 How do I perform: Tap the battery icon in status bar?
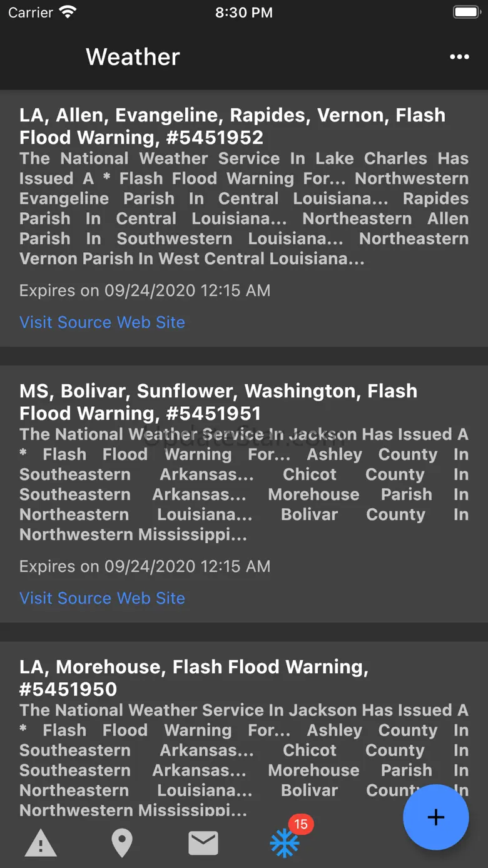(x=466, y=13)
